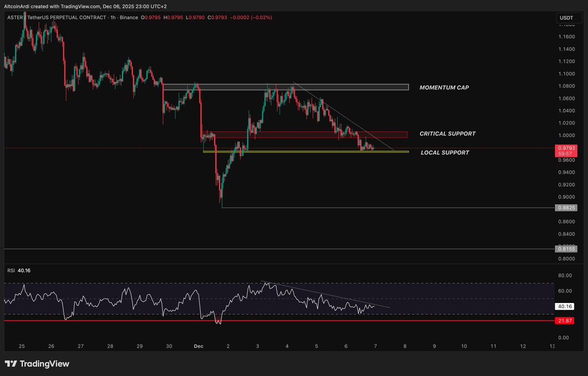Click the closing price C0.9793 value
The width and height of the screenshot is (588, 376).
218,18
